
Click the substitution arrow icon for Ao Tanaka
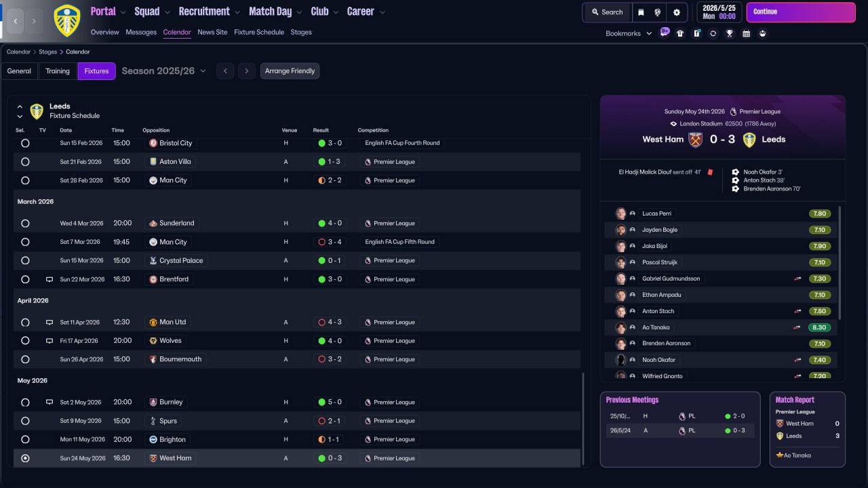(797, 327)
